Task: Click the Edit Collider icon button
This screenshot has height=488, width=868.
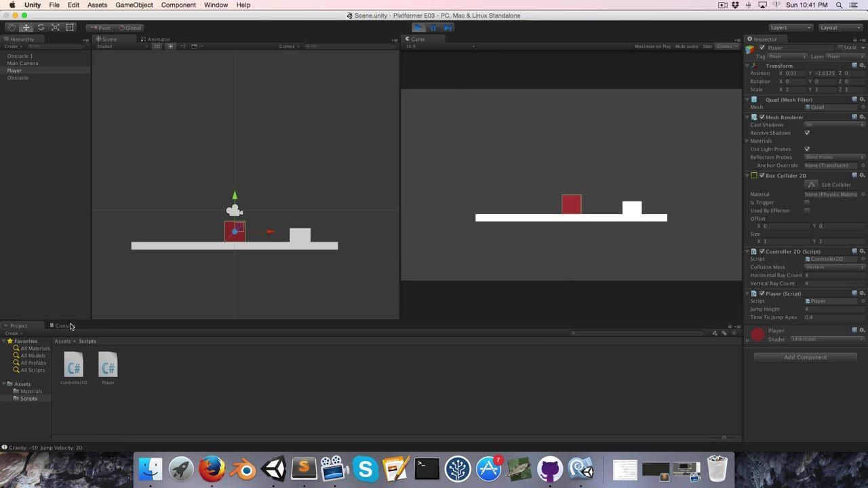Action: (x=811, y=184)
